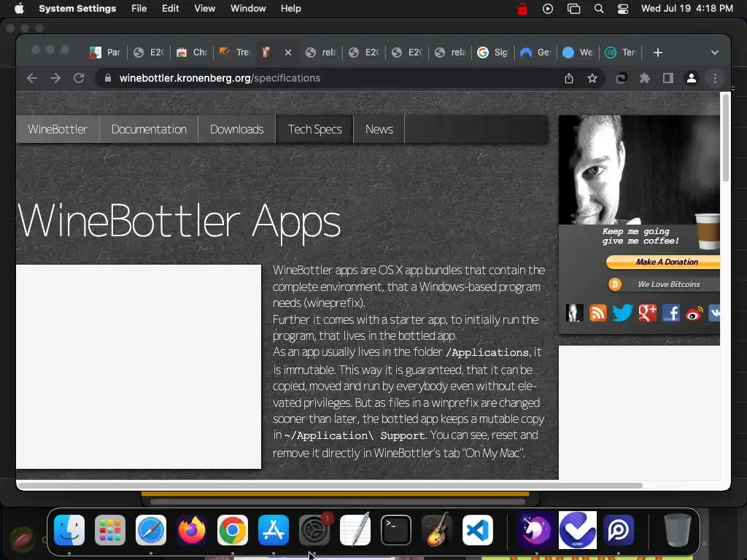Screen dimensions: 747x560
Task: Open the Tech Specs nav item
Action: click(314, 129)
